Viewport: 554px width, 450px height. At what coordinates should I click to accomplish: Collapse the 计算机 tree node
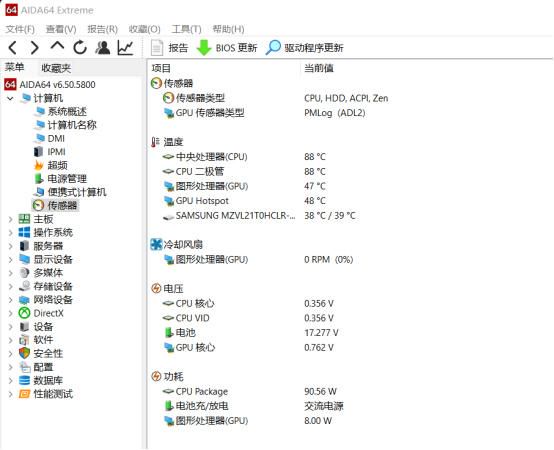coord(10,98)
